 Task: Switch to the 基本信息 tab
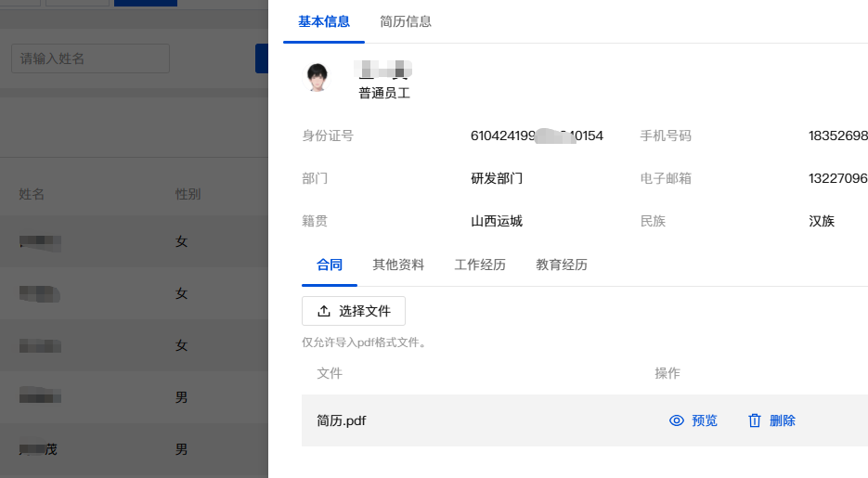[x=324, y=21]
